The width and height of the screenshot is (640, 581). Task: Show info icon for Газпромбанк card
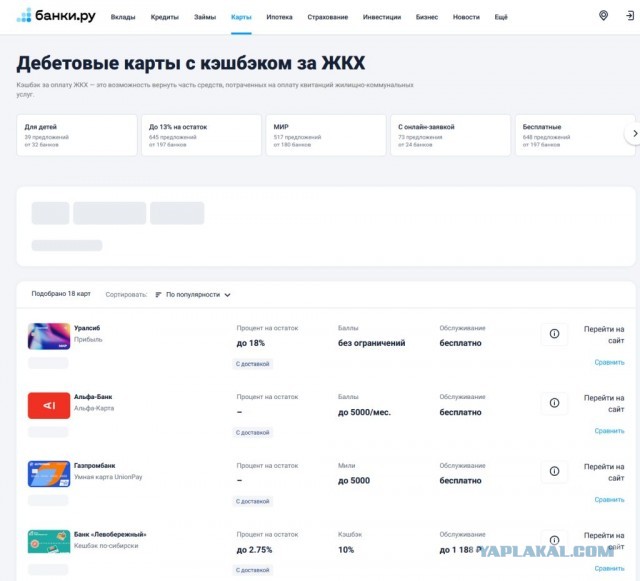554,471
